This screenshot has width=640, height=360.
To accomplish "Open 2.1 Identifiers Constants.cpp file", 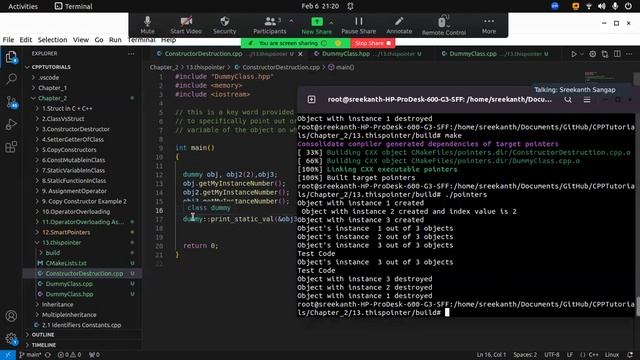I will click(82, 325).
